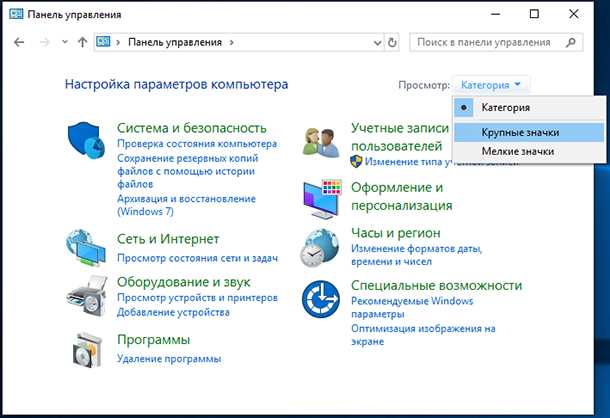Click the Control Panel title bar icon
Image resolution: width=610 pixels, height=418 pixels.
point(16,14)
